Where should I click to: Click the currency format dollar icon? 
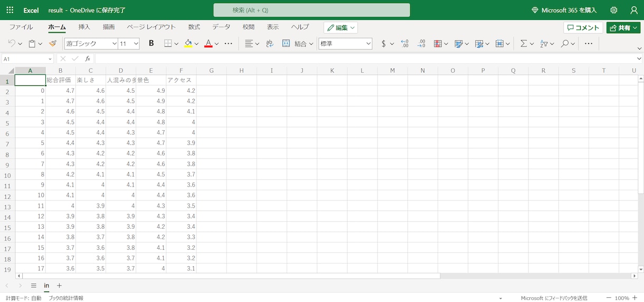coord(383,44)
